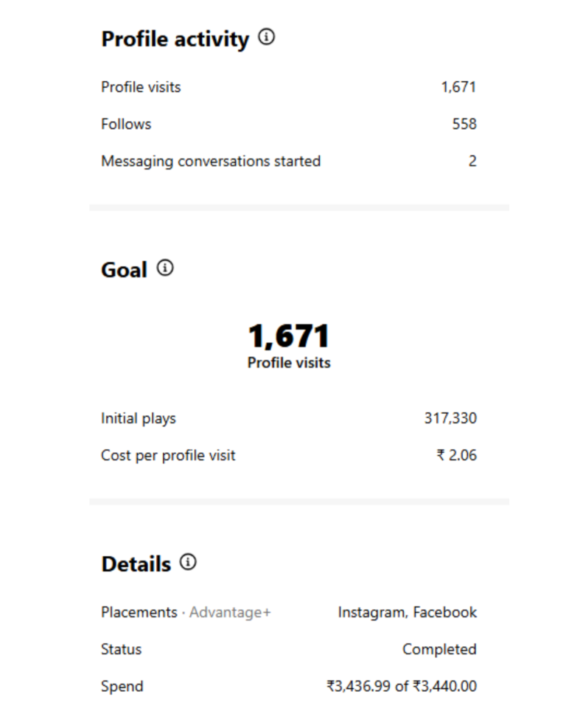Open the Goal info icon tooltip
Viewport: 566px width, 728px height.
[166, 268]
